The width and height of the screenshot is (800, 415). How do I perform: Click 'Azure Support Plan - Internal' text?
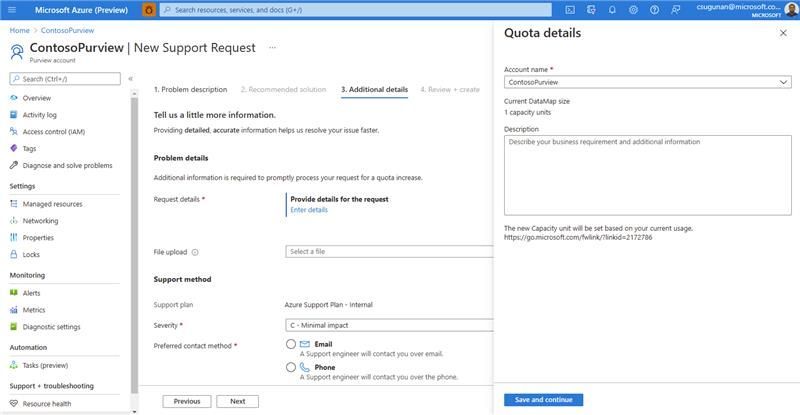click(329, 305)
